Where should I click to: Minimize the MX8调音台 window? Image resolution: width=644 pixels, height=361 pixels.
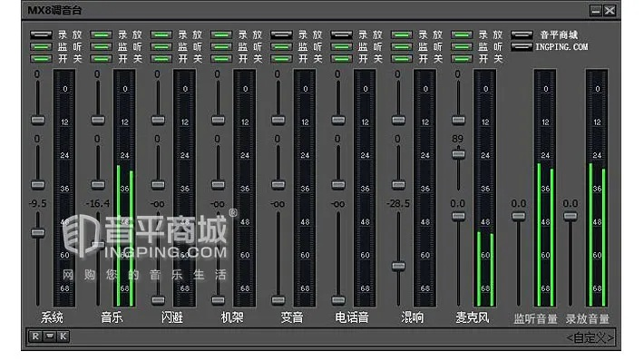596,11
